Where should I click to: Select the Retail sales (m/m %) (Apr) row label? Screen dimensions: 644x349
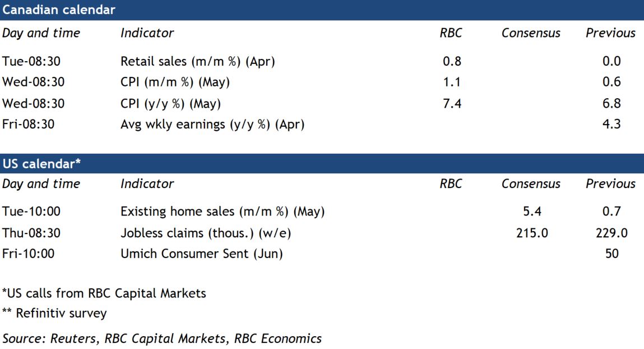(x=198, y=61)
